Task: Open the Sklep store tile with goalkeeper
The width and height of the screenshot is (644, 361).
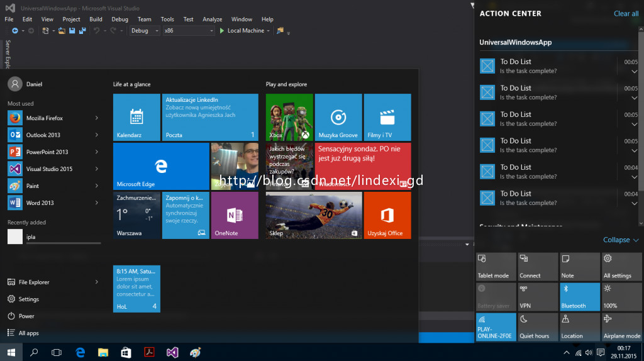Action: 314,215
